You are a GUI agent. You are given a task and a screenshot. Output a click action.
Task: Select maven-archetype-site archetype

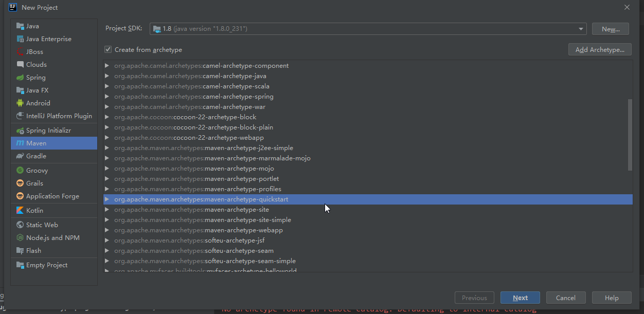tap(368, 210)
